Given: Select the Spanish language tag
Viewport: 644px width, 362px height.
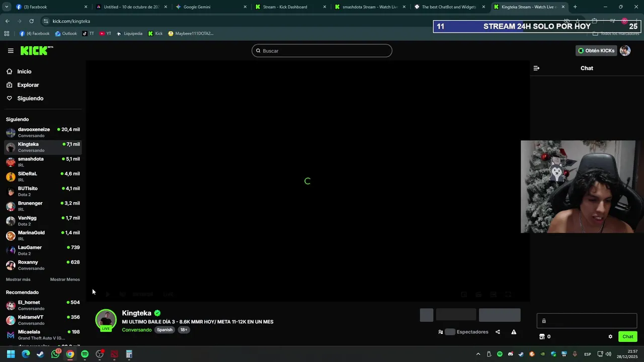Looking at the screenshot, I should point(165,330).
